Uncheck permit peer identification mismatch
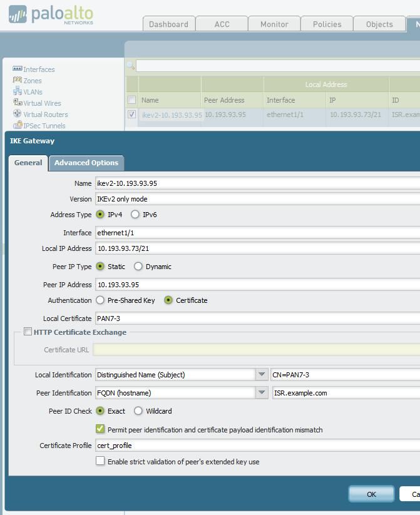Viewport: 420px width, 515px height. [x=100, y=429]
